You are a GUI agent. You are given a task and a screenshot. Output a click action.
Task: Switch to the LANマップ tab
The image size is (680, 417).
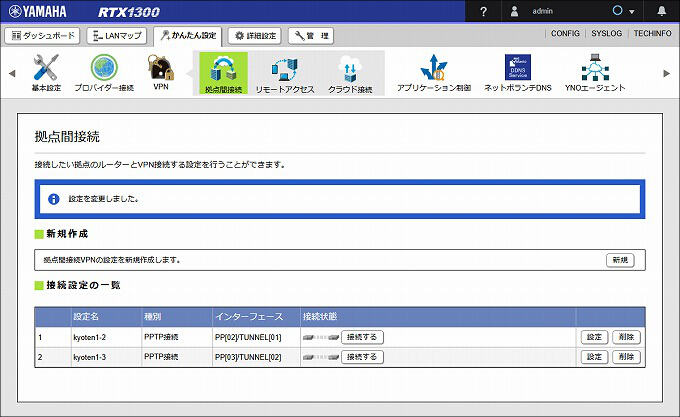118,35
